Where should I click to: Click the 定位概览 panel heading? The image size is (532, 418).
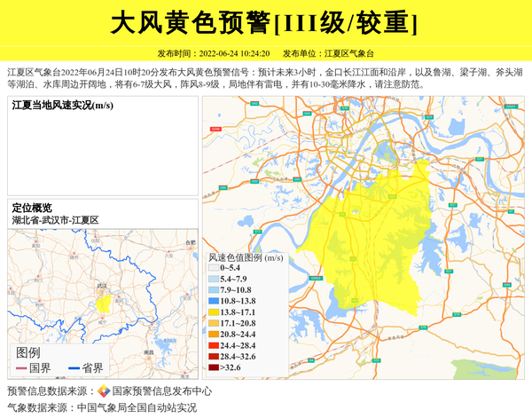point(32,208)
